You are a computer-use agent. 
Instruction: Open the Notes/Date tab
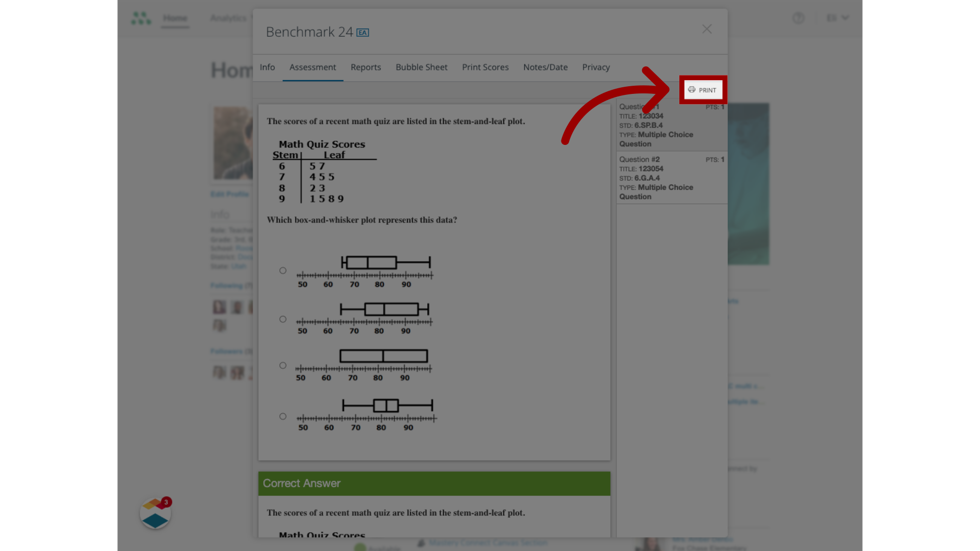(x=545, y=67)
